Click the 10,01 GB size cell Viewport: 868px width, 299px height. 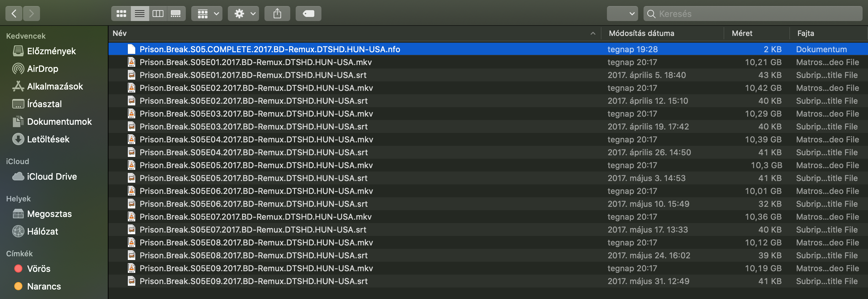(763, 191)
